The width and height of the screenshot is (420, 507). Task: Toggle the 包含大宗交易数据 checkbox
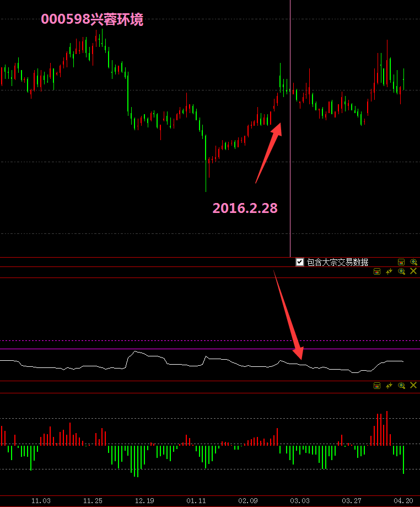click(300, 263)
